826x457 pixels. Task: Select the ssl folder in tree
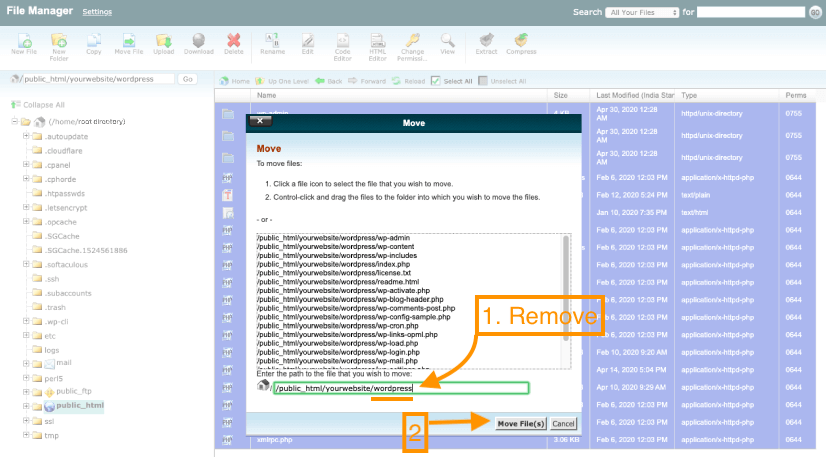[x=49, y=421]
